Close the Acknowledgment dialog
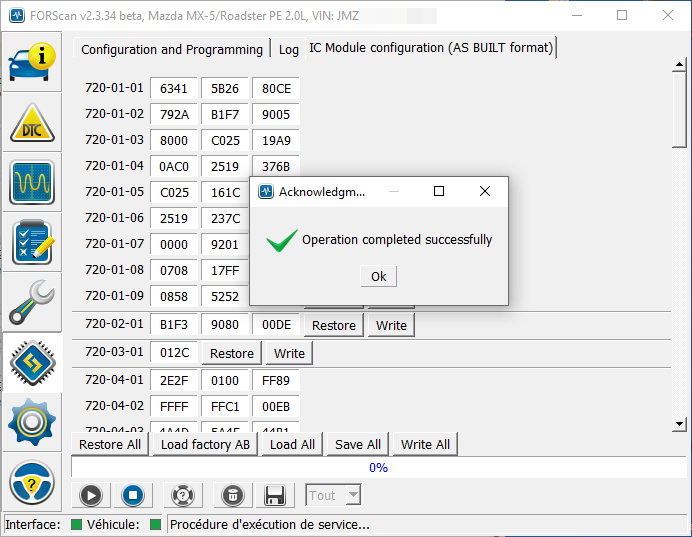This screenshot has height=537, width=692. tap(485, 191)
